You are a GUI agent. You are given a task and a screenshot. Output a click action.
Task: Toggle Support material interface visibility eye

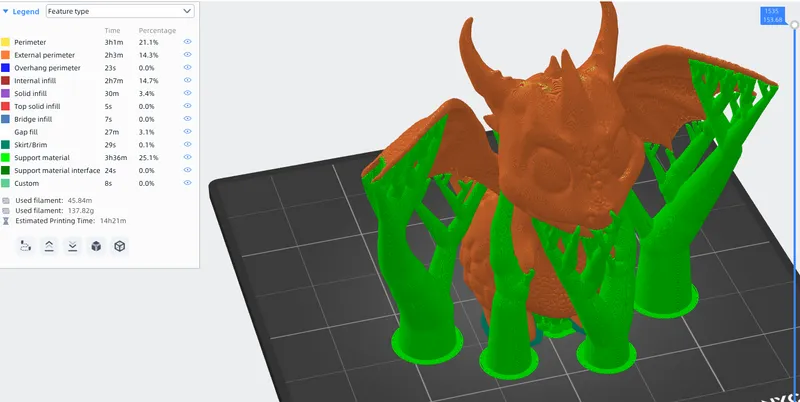coord(187,170)
